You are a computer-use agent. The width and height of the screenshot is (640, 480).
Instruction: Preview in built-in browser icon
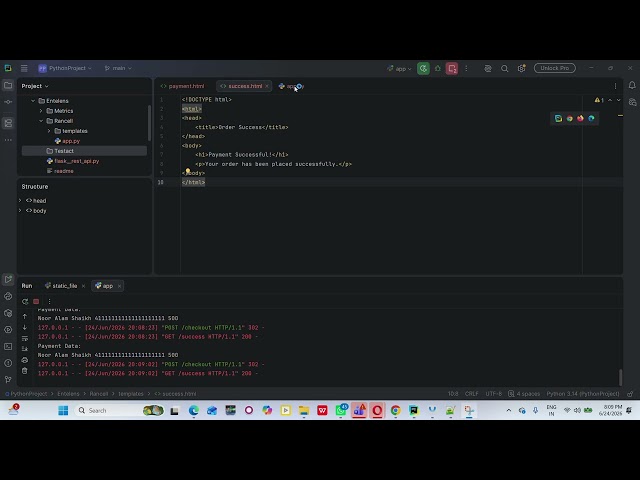tap(558, 118)
